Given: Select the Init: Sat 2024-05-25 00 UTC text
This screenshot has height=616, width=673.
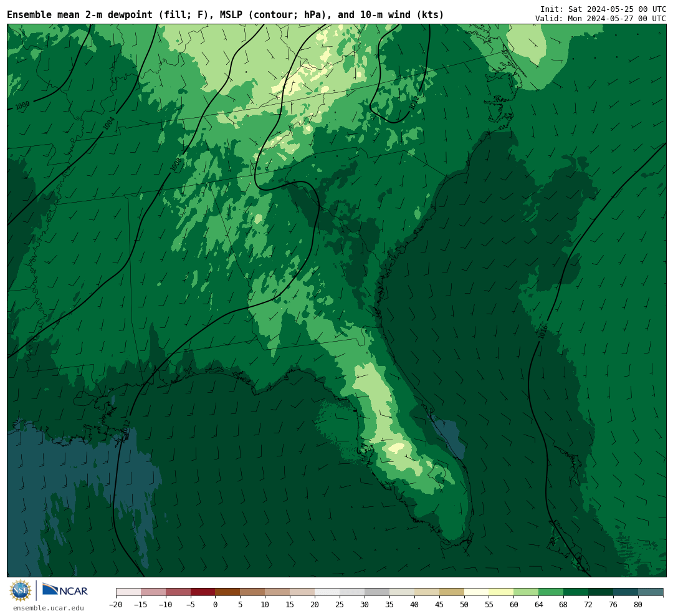Looking at the screenshot, I should click(x=603, y=9).
